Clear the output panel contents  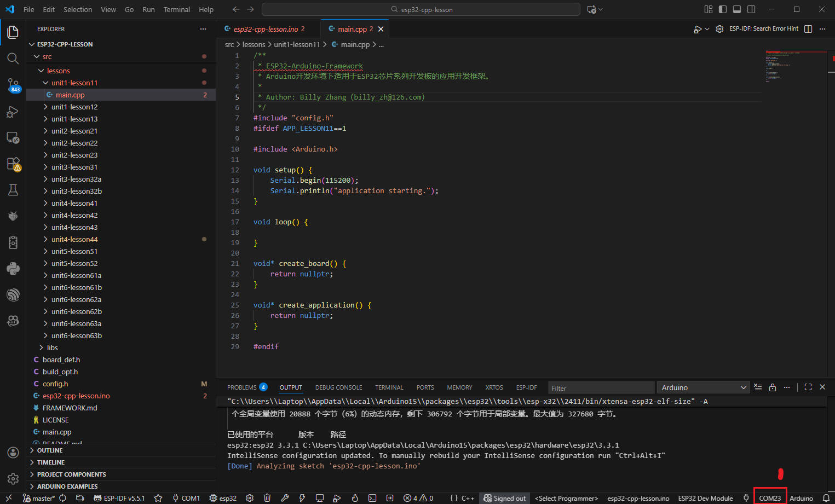point(758,387)
